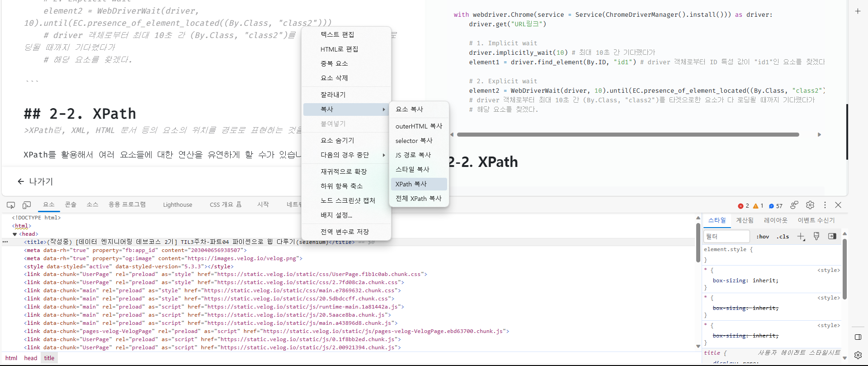Select outerHTML 복사 in submenu

point(419,126)
